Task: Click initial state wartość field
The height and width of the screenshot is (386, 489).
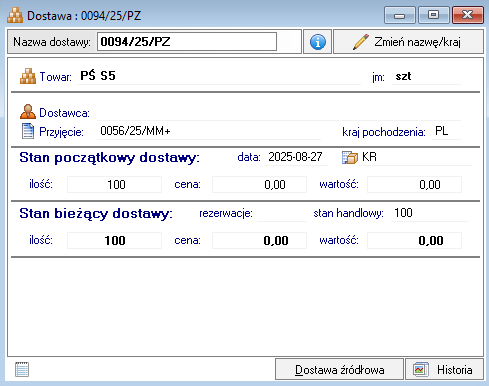Action: pos(414,184)
